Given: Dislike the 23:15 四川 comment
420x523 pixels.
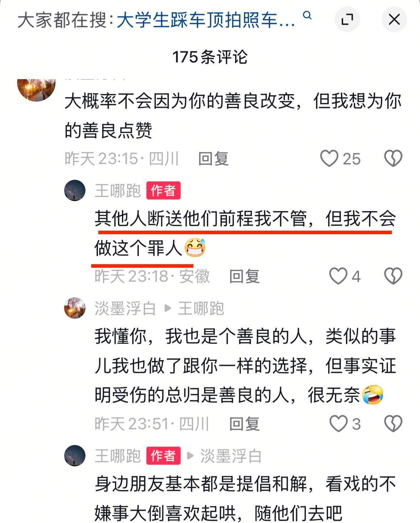Looking at the screenshot, I should [x=393, y=159].
